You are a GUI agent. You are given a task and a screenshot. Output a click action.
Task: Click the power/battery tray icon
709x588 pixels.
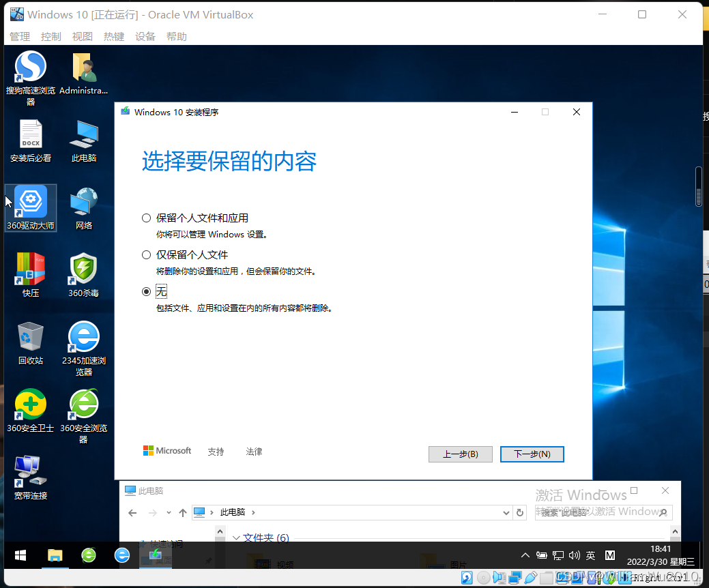click(541, 555)
